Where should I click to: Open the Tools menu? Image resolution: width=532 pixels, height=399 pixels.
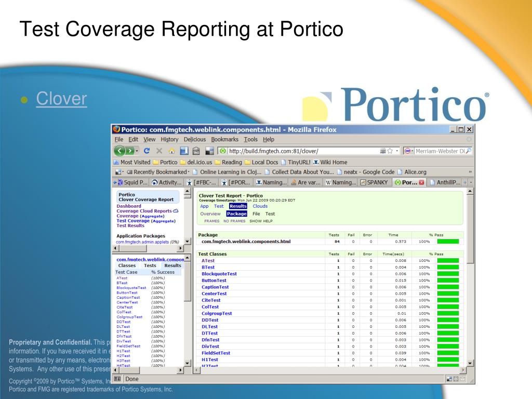pyautogui.click(x=251, y=139)
